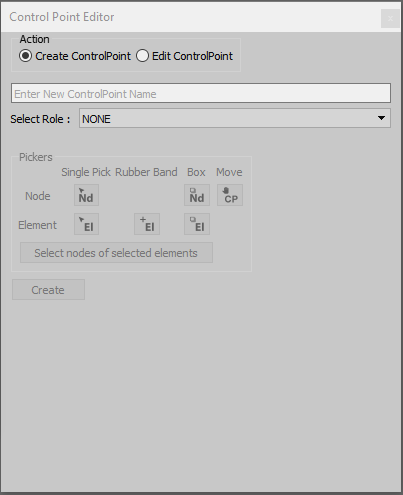403x495 pixels.
Task: Click the Enter New ControlPoint Name field
Action: 201,93
